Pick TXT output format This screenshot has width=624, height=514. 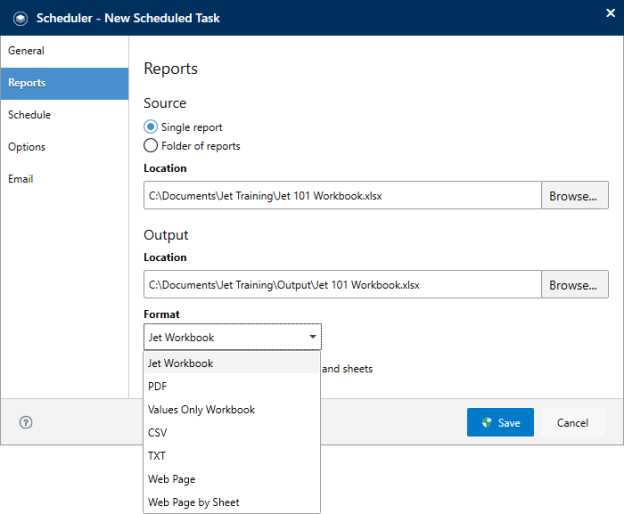click(x=232, y=456)
